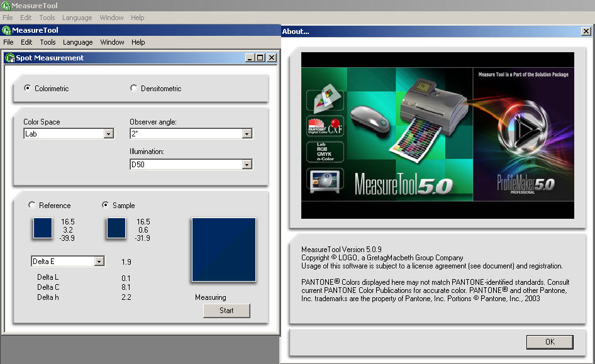Click the Delta L value 0.1
Screen dimensions: 595x364
coord(126,279)
